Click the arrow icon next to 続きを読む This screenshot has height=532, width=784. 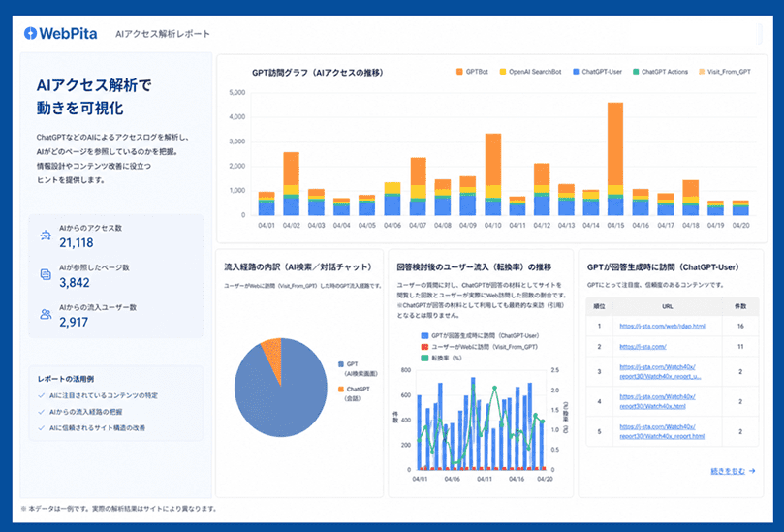click(x=752, y=471)
